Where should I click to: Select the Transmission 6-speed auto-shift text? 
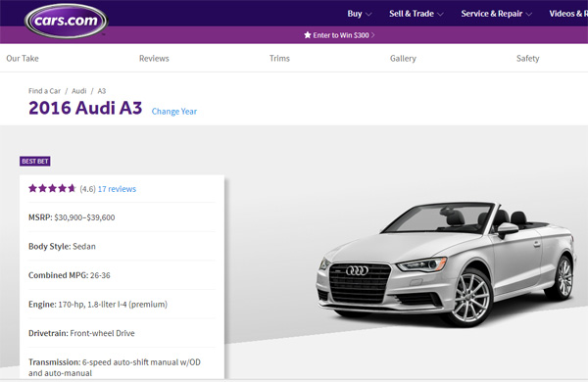pos(115,367)
